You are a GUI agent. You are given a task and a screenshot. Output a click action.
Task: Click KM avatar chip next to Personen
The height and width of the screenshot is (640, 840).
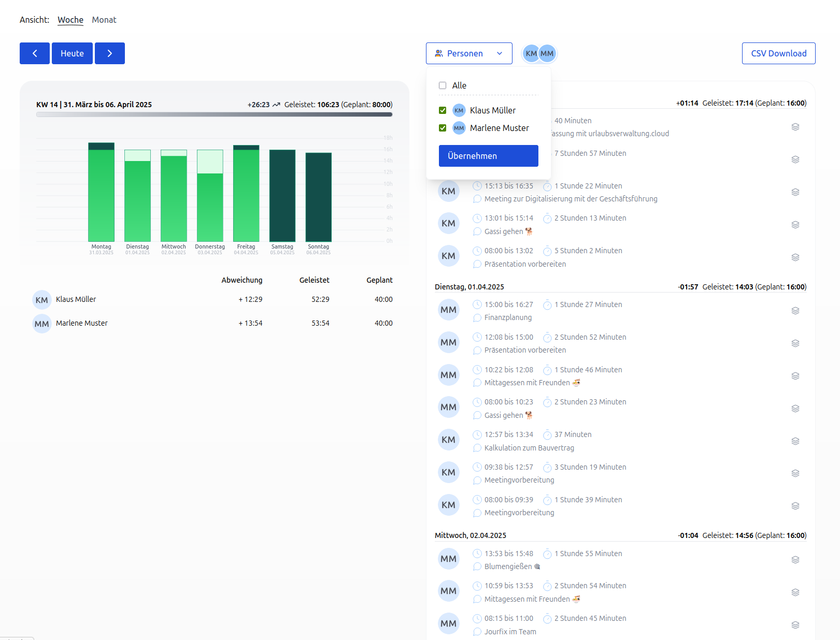531,53
